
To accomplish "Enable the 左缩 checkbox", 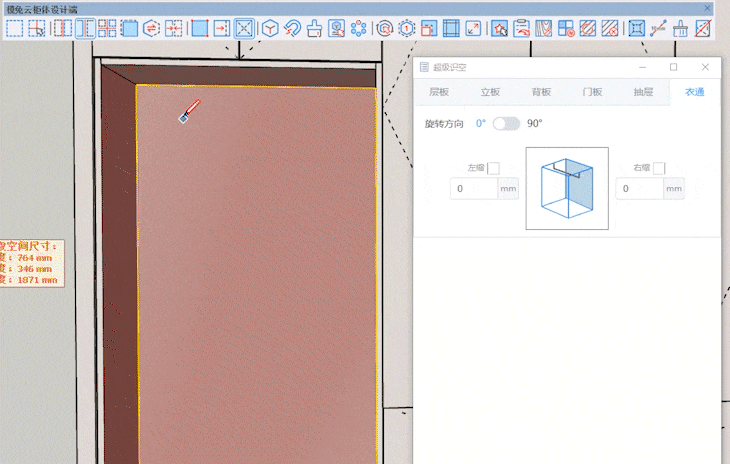I will (x=493, y=168).
